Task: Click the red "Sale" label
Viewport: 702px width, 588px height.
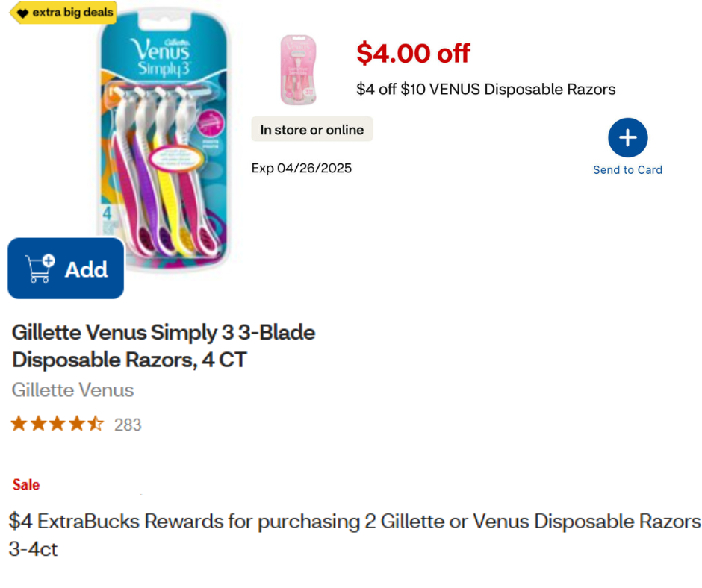Action: click(26, 485)
